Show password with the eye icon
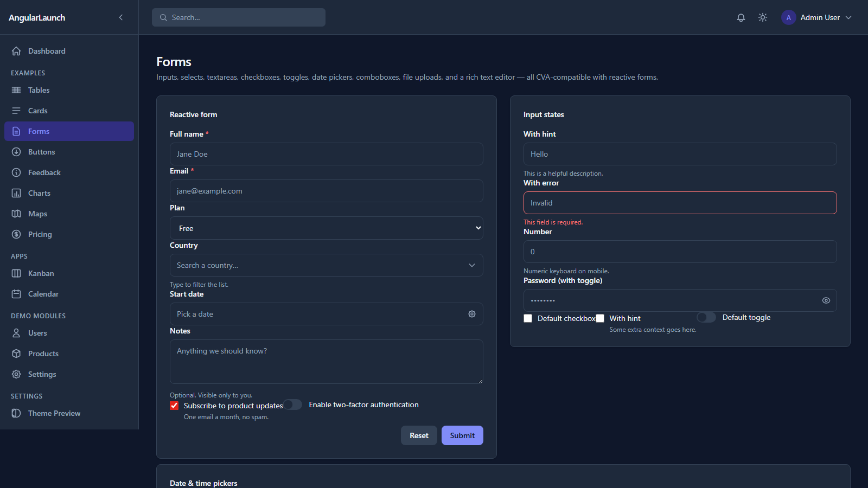 pos(826,300)
